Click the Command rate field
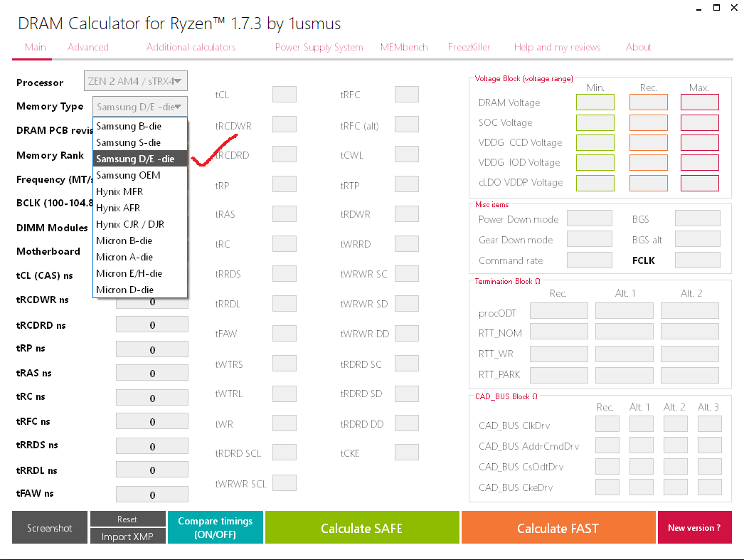Screen dimensions: 744x560 (590, 260)
